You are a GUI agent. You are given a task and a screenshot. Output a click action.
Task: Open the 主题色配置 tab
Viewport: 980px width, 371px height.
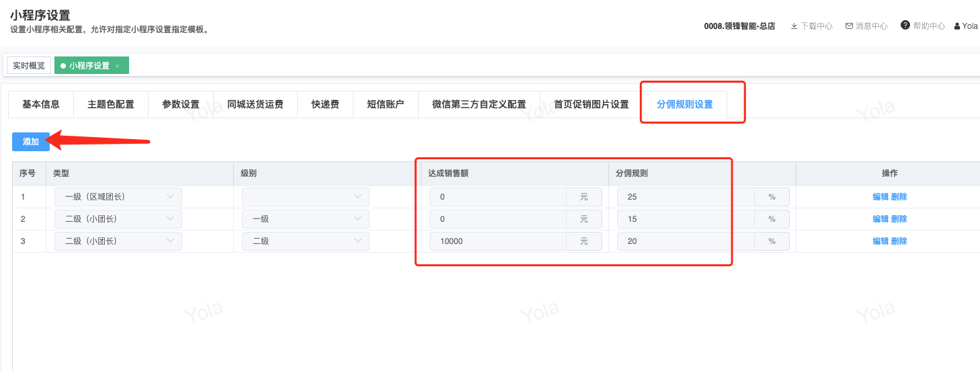point(111,104)
